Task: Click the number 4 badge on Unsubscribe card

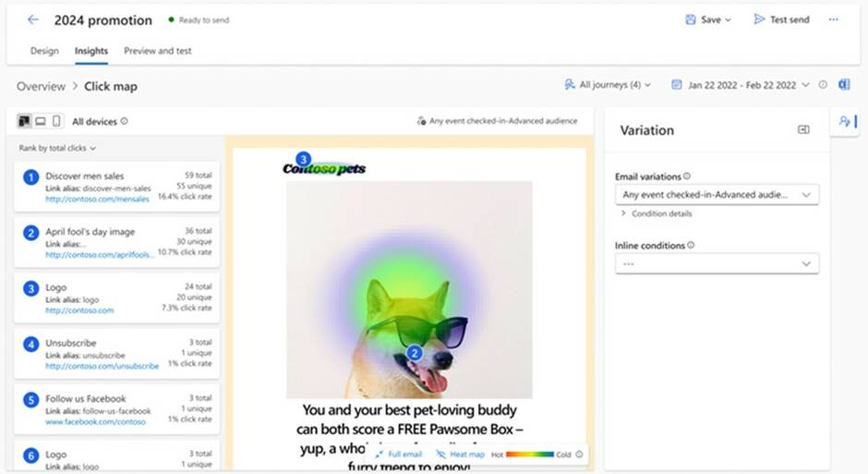Action: click(x=31, y=344)
